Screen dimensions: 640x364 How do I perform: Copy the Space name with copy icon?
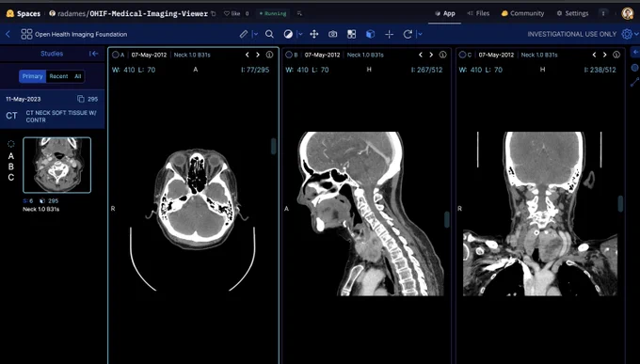pos(213,13)
